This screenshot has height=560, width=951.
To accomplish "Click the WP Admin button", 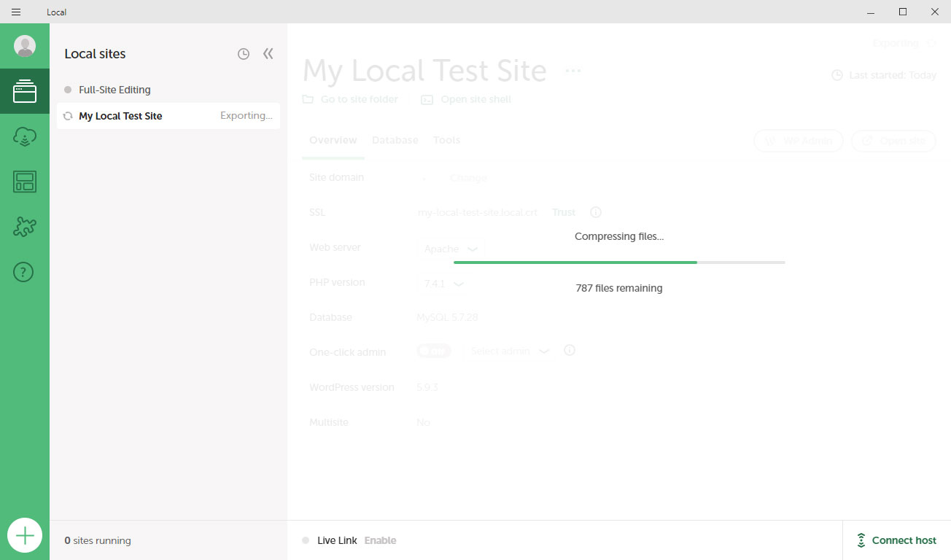I will tap(798, 141).
